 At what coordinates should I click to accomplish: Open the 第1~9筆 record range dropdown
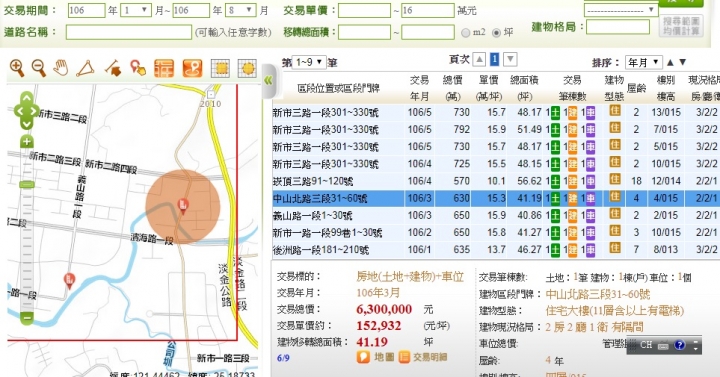click(309, 62)
